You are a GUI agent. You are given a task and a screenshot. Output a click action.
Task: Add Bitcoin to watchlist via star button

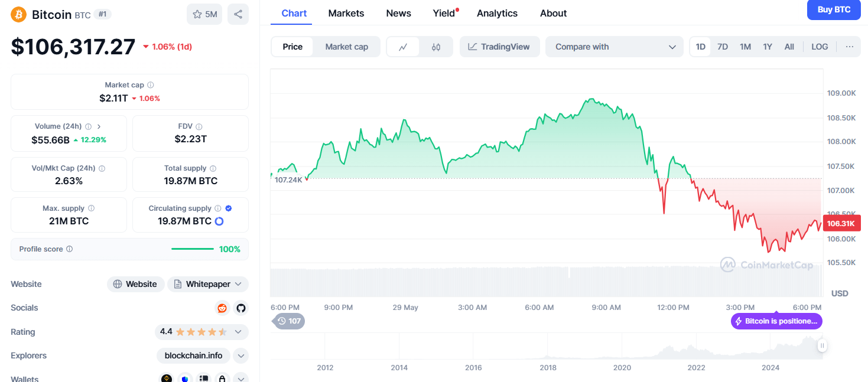click(204, 14)
